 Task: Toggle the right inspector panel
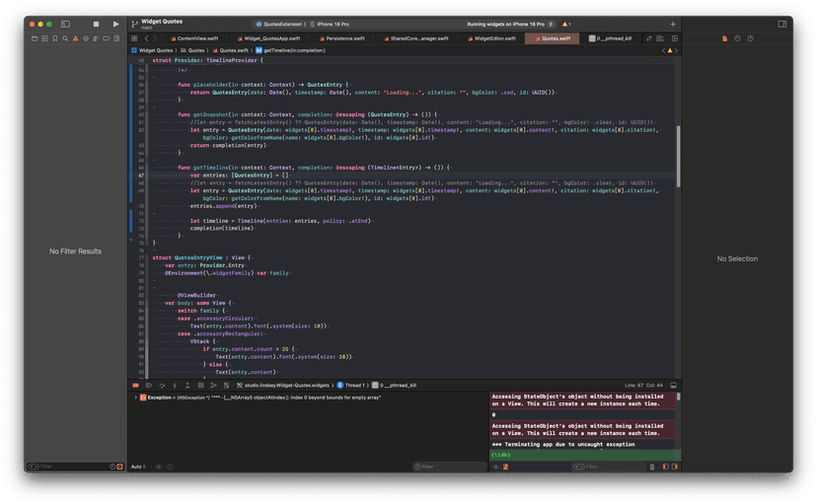[x=781, y=23]
